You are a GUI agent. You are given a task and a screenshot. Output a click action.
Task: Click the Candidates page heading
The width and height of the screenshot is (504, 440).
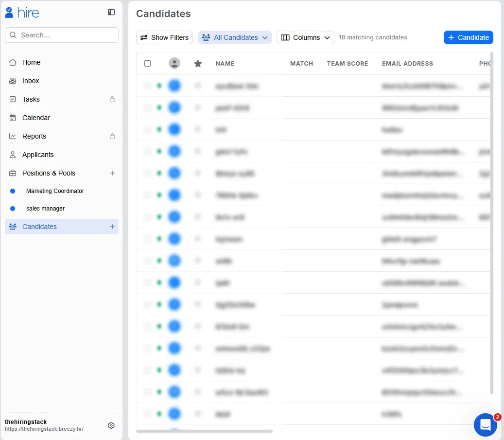(x=163, y=14)
